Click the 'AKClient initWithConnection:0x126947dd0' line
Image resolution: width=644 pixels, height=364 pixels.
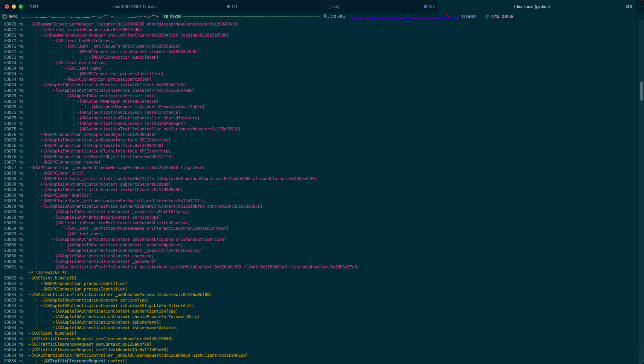pyautogui.click(x=91, y=30)
